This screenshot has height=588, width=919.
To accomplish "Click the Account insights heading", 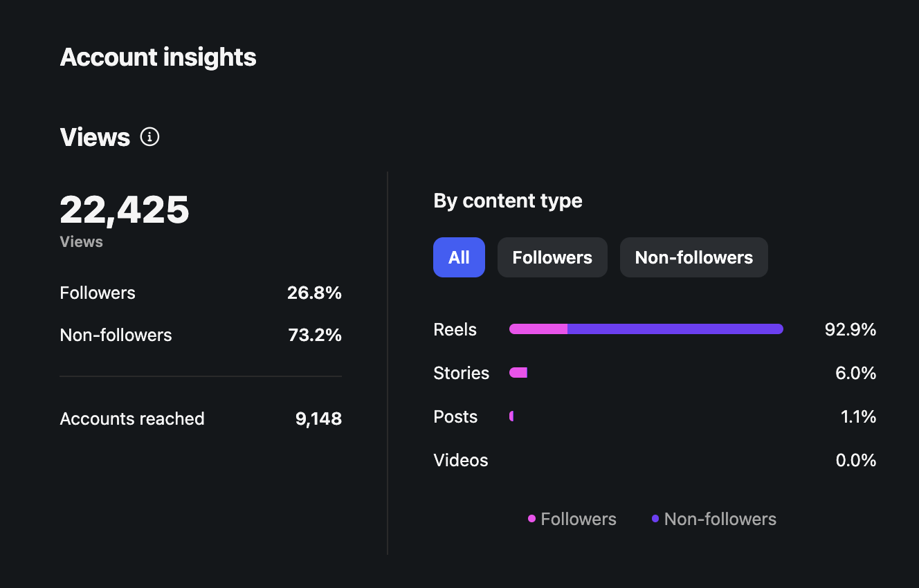I will tap(158, 57).
